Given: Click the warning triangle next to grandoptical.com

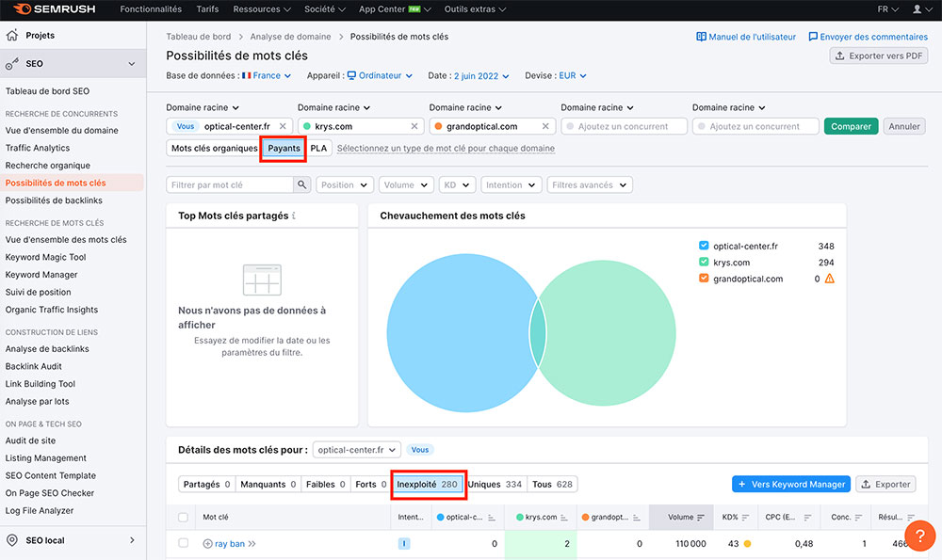Looking at the screenshot, I should click(830, 279).
